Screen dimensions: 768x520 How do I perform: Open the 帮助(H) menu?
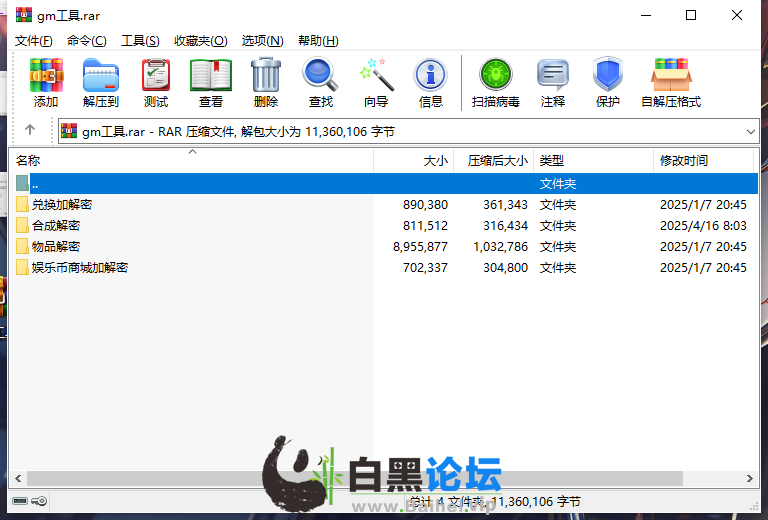(318, 41)
